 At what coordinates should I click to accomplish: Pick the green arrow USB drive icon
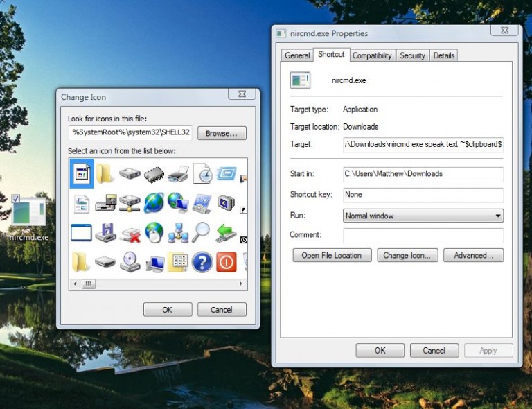click(x=227, y=233)
